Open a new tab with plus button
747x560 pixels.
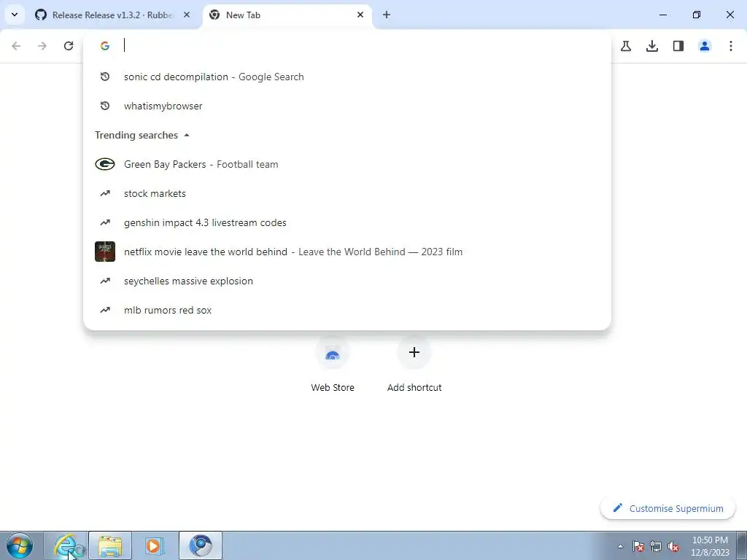point(387,15)
